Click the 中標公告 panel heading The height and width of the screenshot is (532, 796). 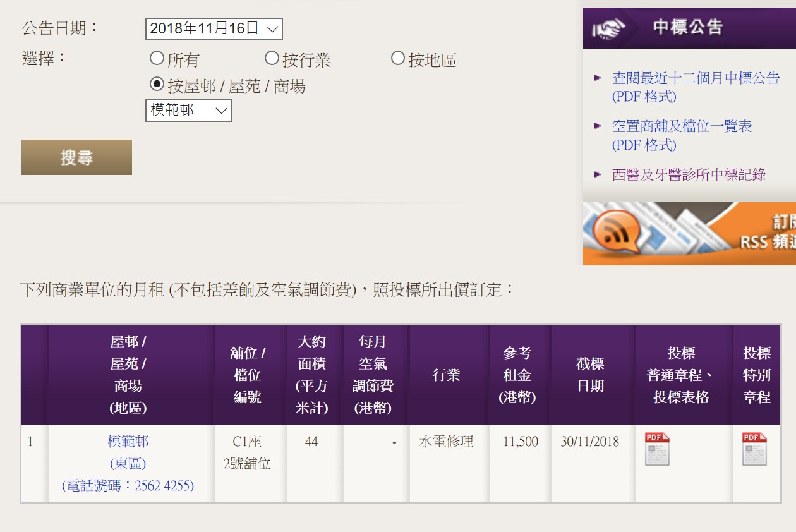687,27
